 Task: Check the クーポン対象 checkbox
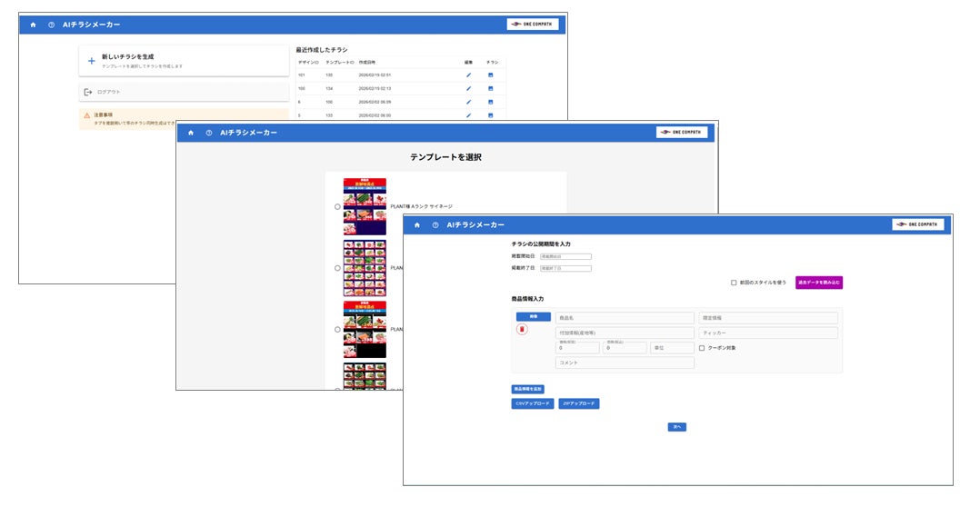click(x=702, y=347)
